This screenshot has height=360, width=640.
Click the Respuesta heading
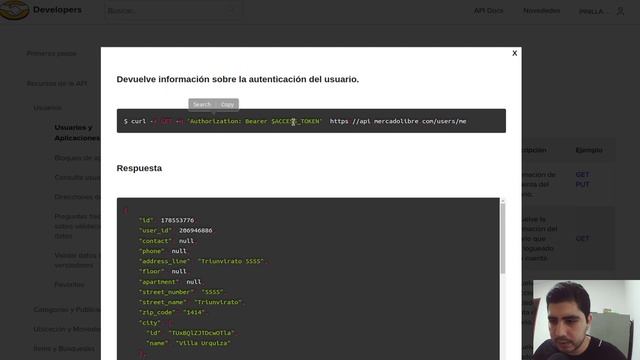[139, 168]
